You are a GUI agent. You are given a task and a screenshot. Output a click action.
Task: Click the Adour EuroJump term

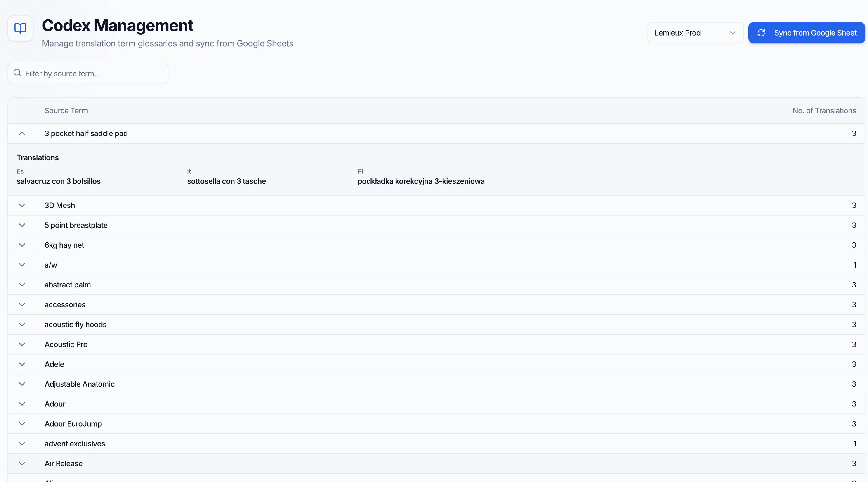[x=73, y=424]
